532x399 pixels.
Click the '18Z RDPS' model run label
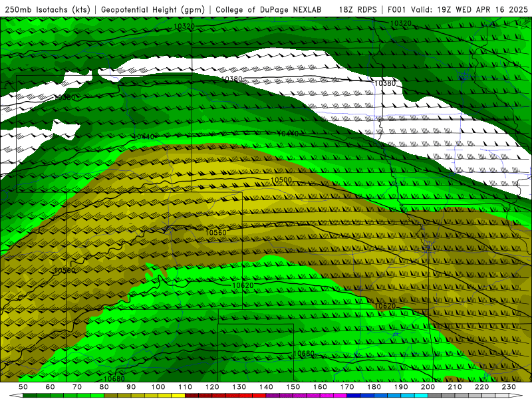[358, 9]
